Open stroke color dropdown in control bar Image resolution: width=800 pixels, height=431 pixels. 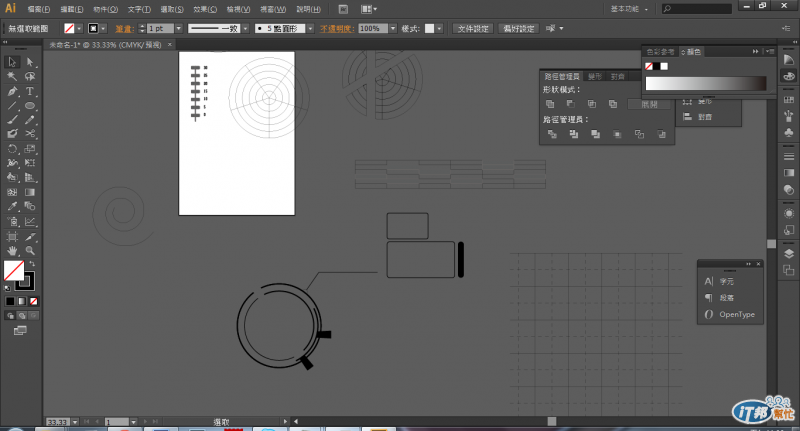pyautogui.click(x=104, y=29)
